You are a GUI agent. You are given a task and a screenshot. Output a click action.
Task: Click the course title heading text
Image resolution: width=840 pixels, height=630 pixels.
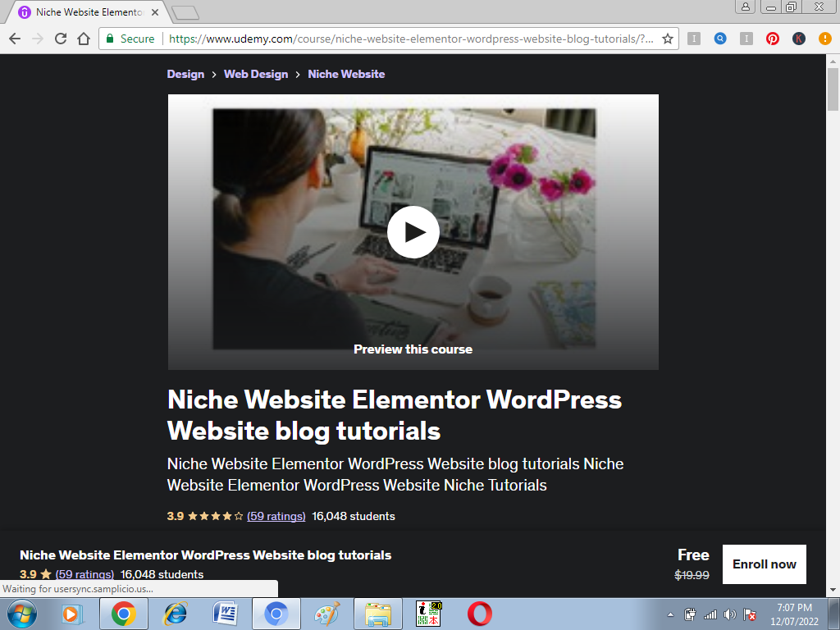pos(395,414)
